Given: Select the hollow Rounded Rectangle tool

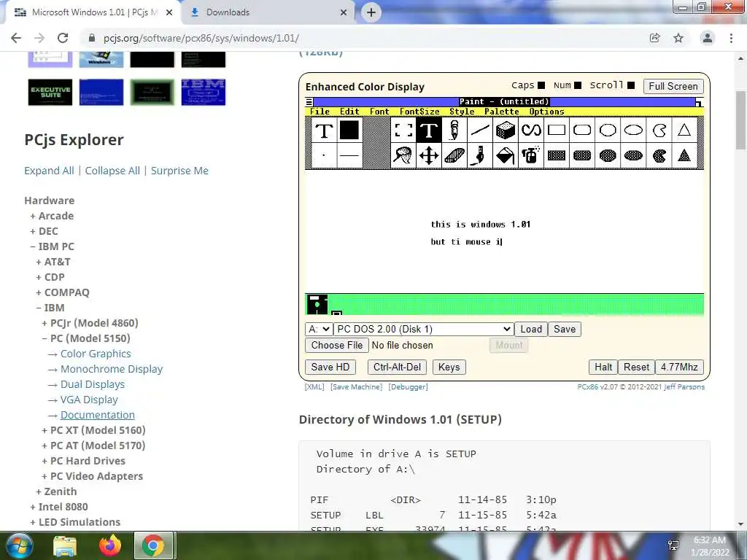Looking at the screenshot, I should coord(582,130).
